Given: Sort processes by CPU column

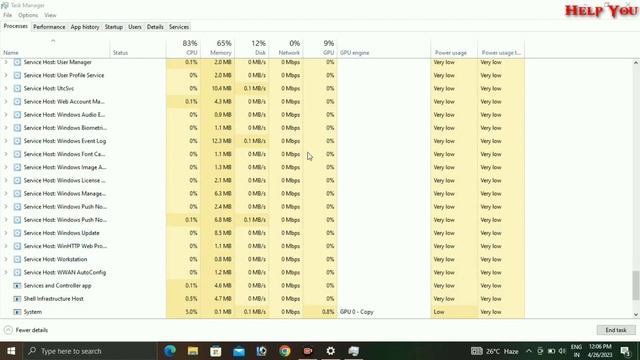Looking at the screenshot, I should click(183, 48).
